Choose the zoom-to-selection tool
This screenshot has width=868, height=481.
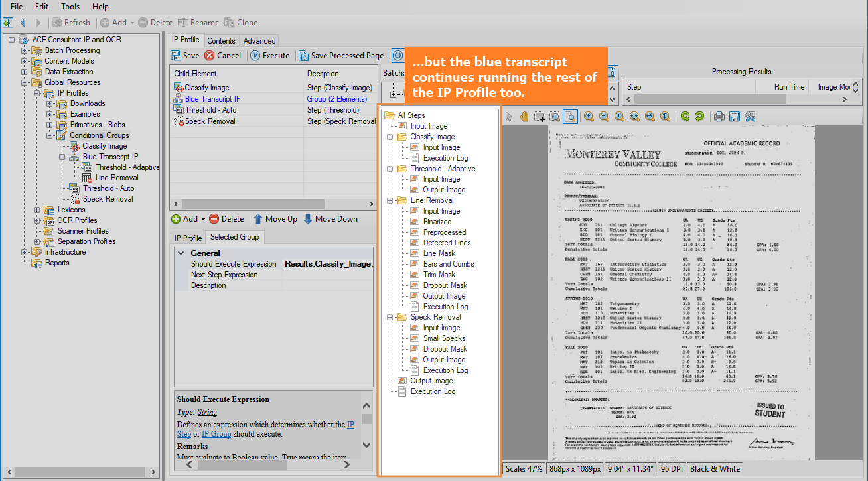click(555, 117)
